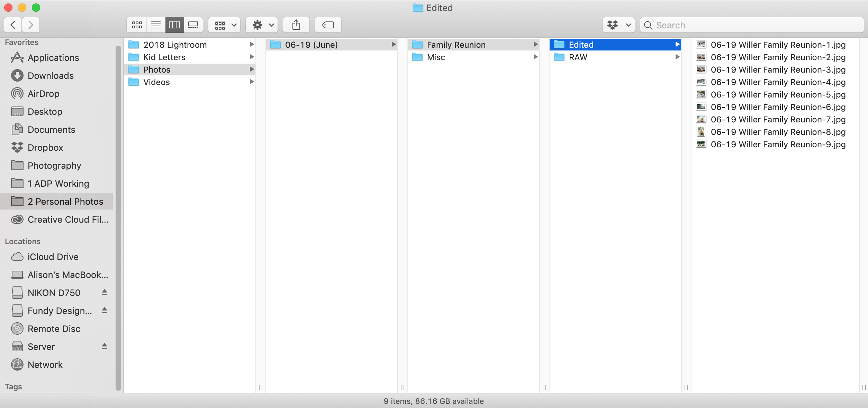Select the Edited folder
Screen dimensions: 868x408
point(615,45)
